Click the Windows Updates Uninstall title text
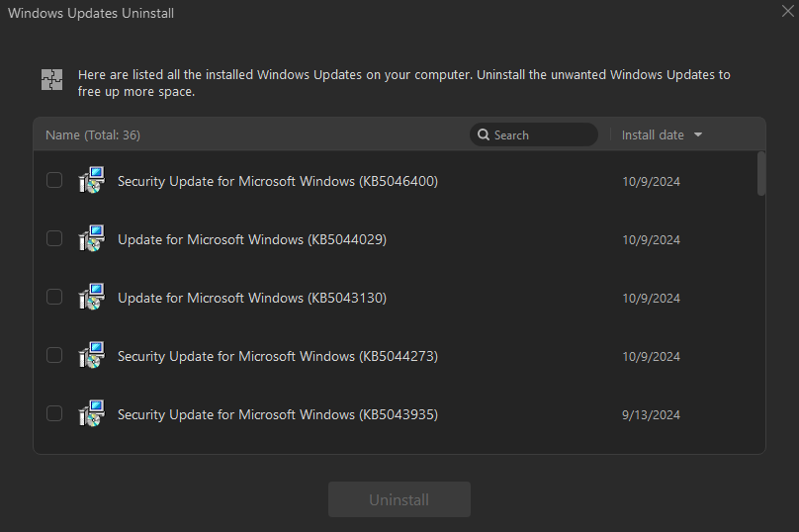799x532 pixels. click(x=91, y=13)
